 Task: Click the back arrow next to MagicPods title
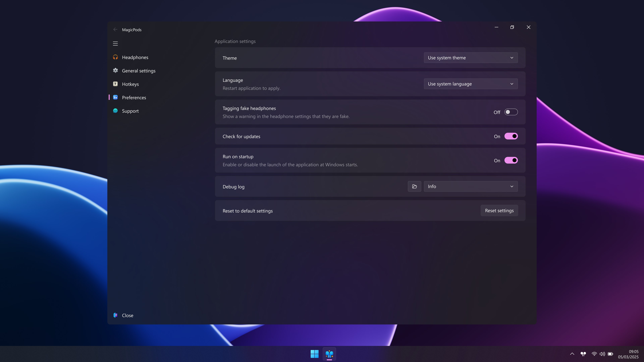coord(115,29)
